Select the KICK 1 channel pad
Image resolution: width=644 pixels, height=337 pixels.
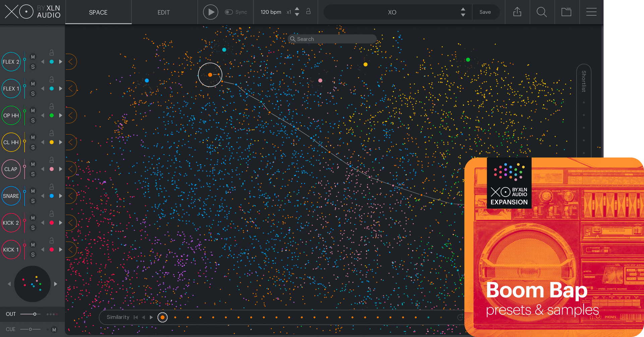coord(11,249)
